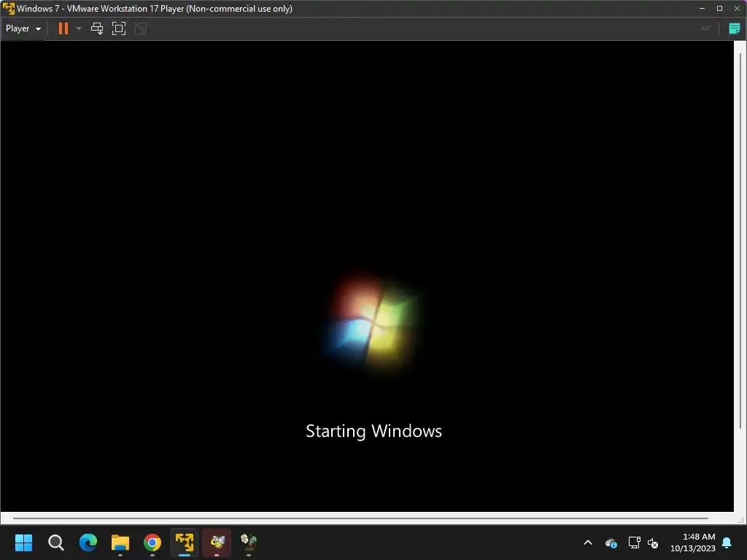Click the greyed-out Unity mode icon
Image resolution: width=747 pixels, height=560 pixels.
click(x=141, y=28)
